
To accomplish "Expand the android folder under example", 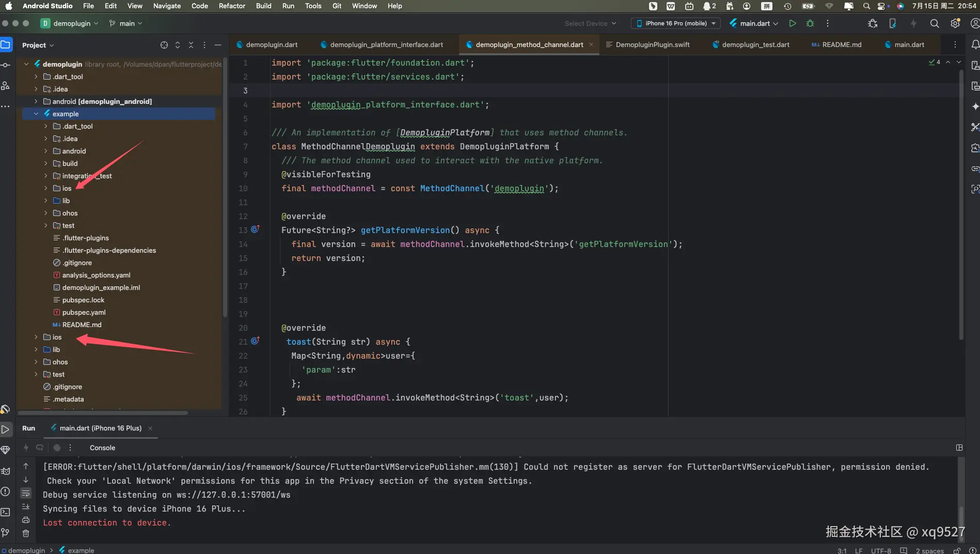I will tap(46, 151).
